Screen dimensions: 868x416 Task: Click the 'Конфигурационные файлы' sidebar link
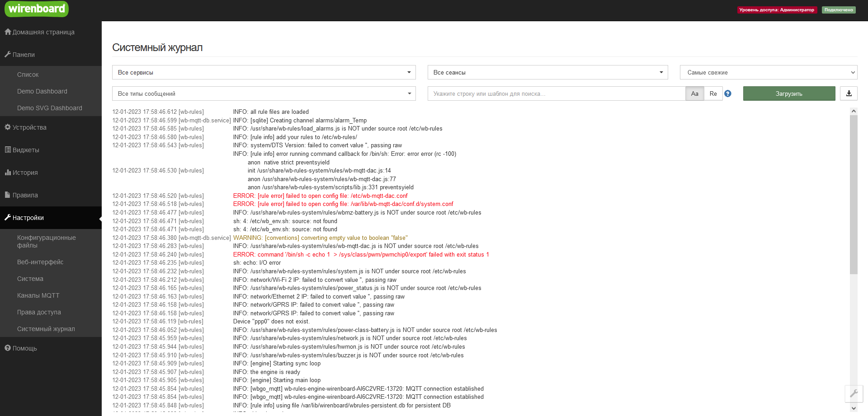(47, 241)
